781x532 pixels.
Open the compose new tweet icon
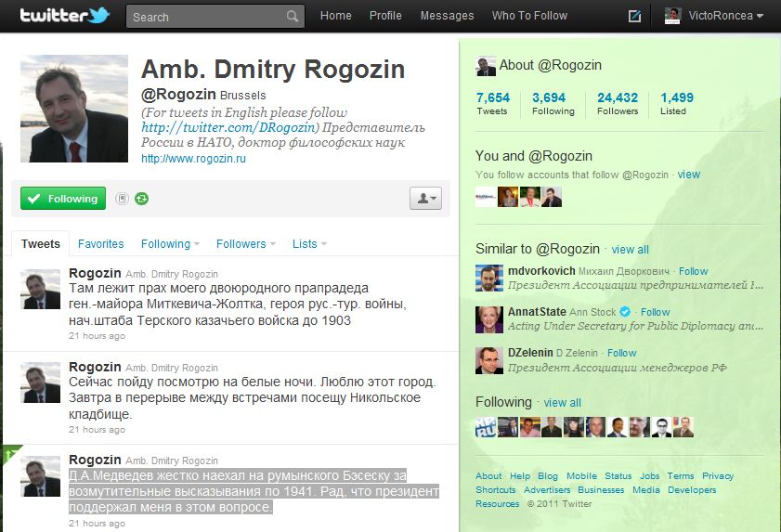(x=635, y=16)
